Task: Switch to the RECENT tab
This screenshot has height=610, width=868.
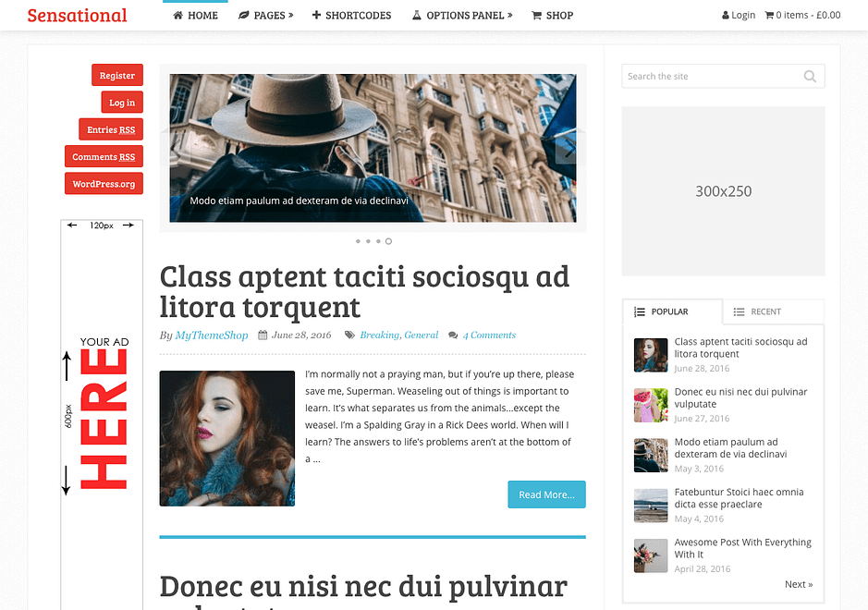Action: click(x=774, y=311)
